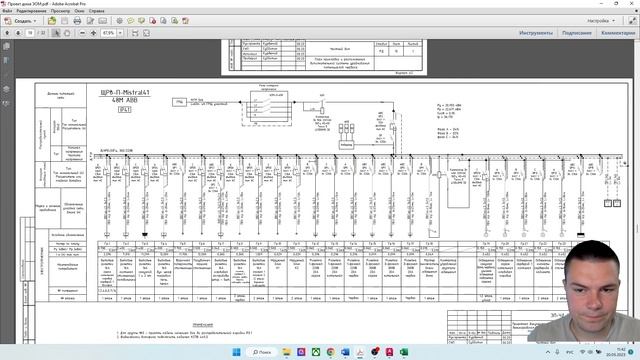The width and height of the screenshot is (640, 360).
Task: Click the zoom out minus button
Action: click(82, 33)
